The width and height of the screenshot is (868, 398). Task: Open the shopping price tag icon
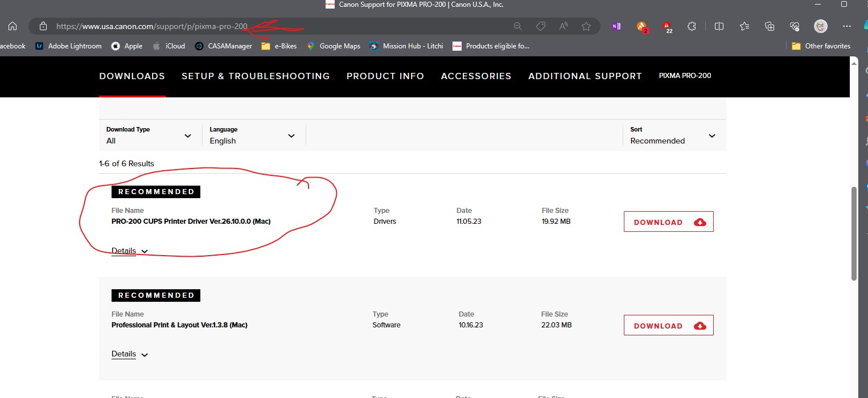coord(541,26)
